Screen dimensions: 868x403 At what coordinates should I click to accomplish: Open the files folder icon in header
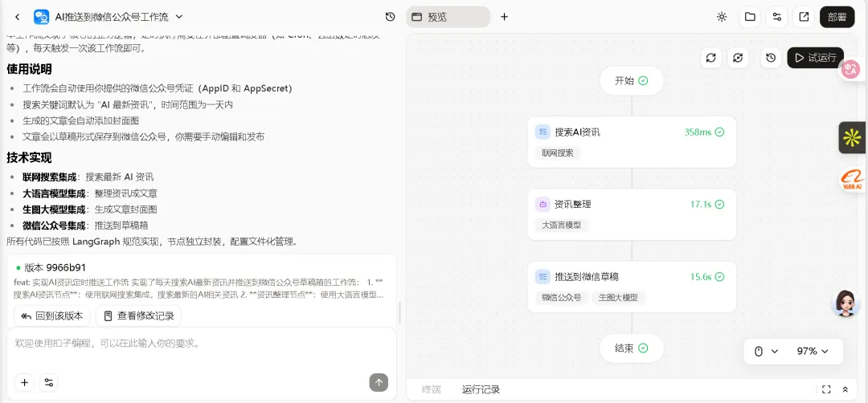(750, 17)
